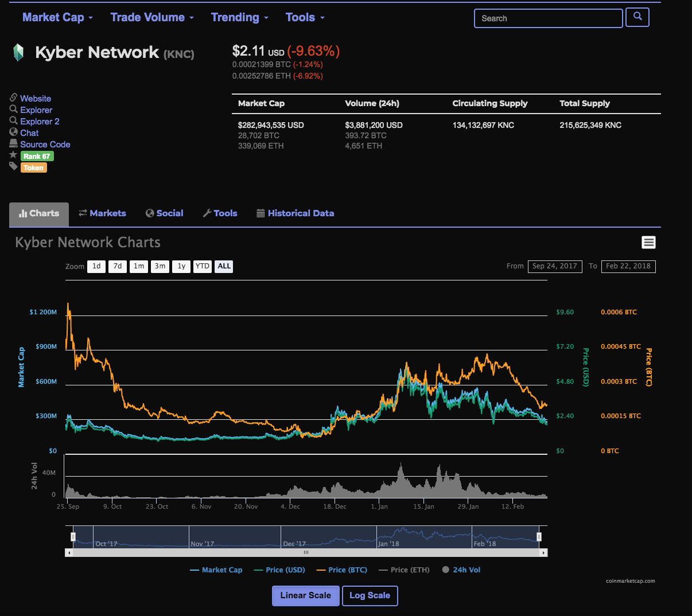
Task: Click the globe icon beside Chat
Action: click(13, 132)
